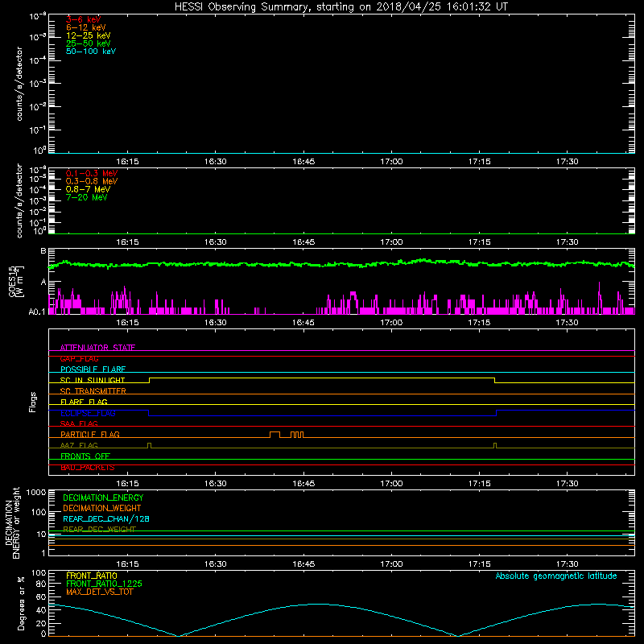Click the first AAZ_FLAG spike near 16:18
Image resolution: width=644 pixels, height=644 pixels.
[x=149, y=446]
